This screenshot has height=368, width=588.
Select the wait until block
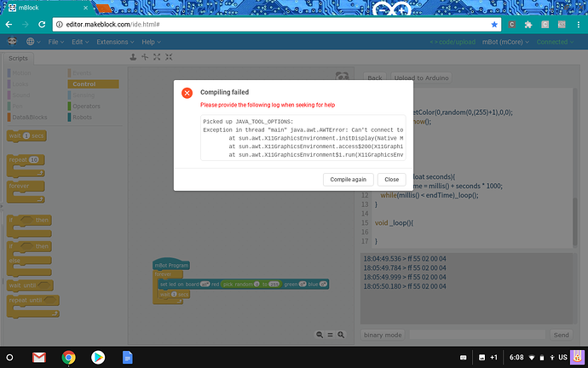pyautogui.click(x=30, y=285)
